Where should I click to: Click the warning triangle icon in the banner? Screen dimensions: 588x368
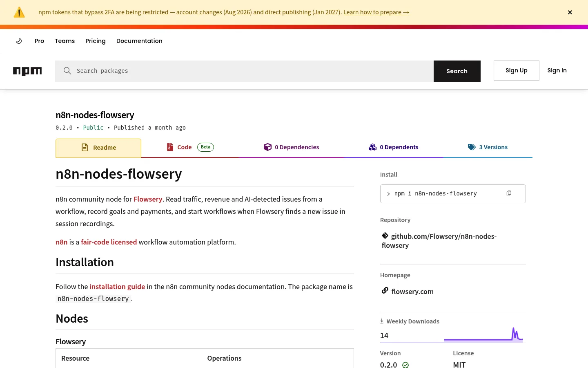19,12
